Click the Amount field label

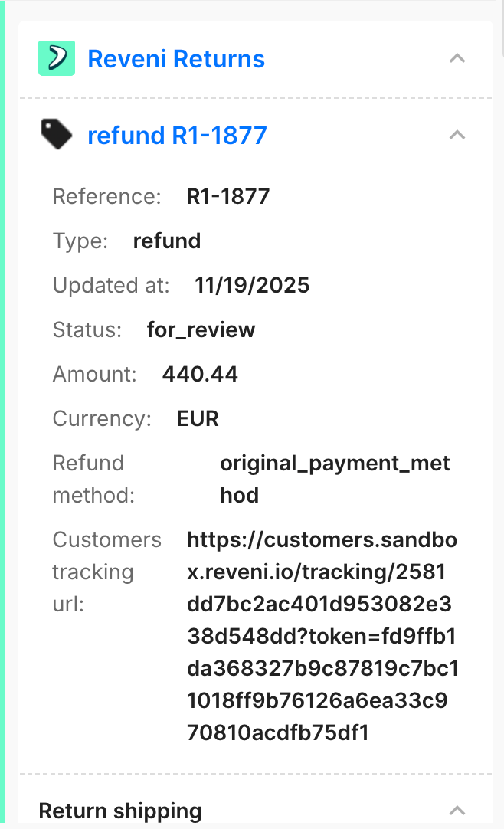95,374
